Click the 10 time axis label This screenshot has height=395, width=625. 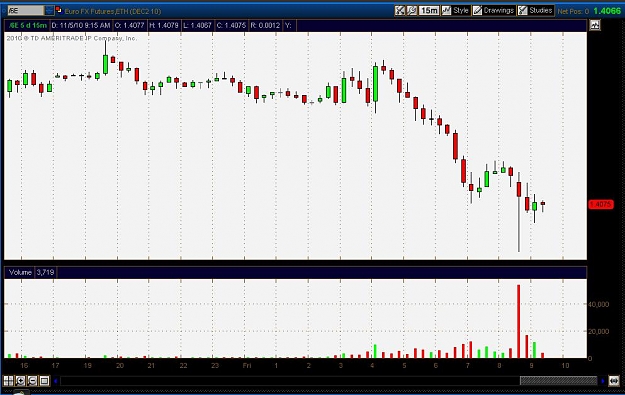click(x=565, y=366)
